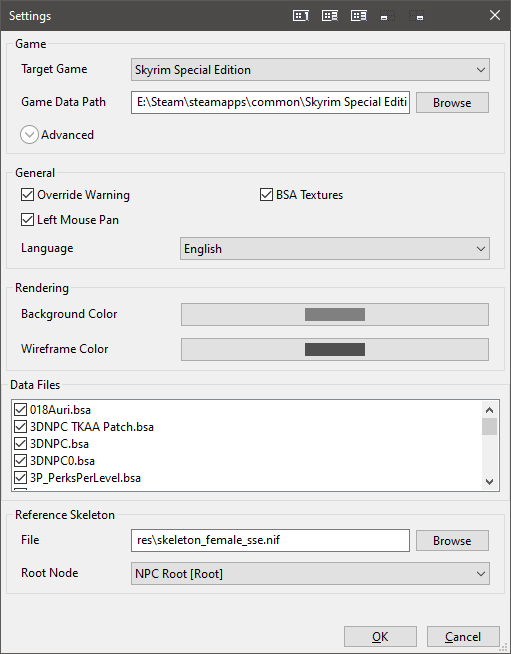Pick a new Background Color
The image size is (511, 654).
coord(335,314)
